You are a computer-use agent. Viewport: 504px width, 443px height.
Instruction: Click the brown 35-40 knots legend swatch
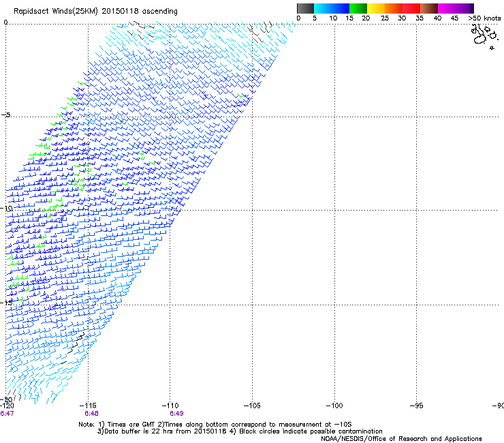(429, 8)
